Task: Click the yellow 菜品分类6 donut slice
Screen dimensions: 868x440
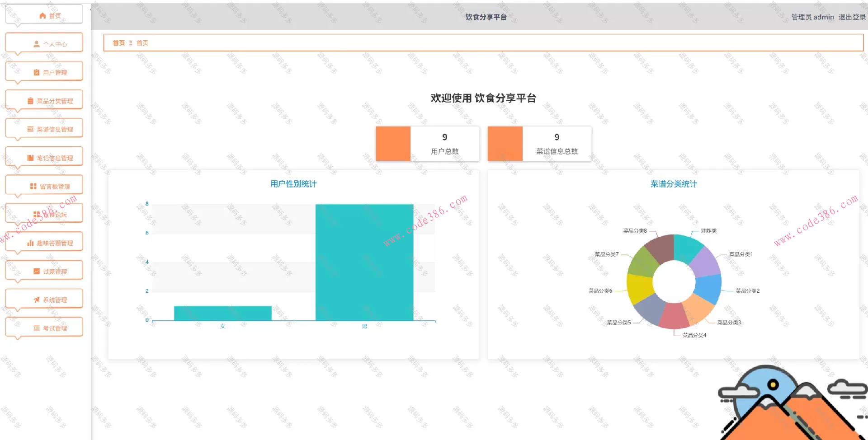Action: click(x=639, y=288)
